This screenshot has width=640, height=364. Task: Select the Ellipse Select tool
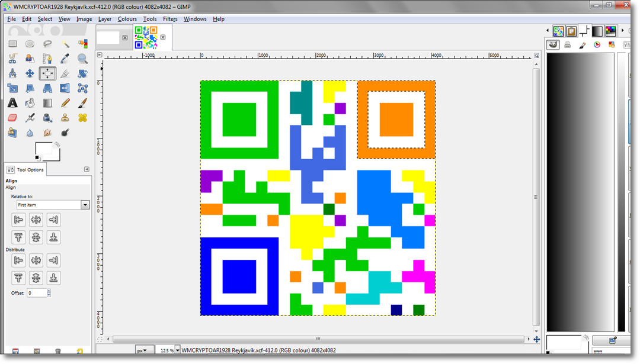[x=30, y=44]
